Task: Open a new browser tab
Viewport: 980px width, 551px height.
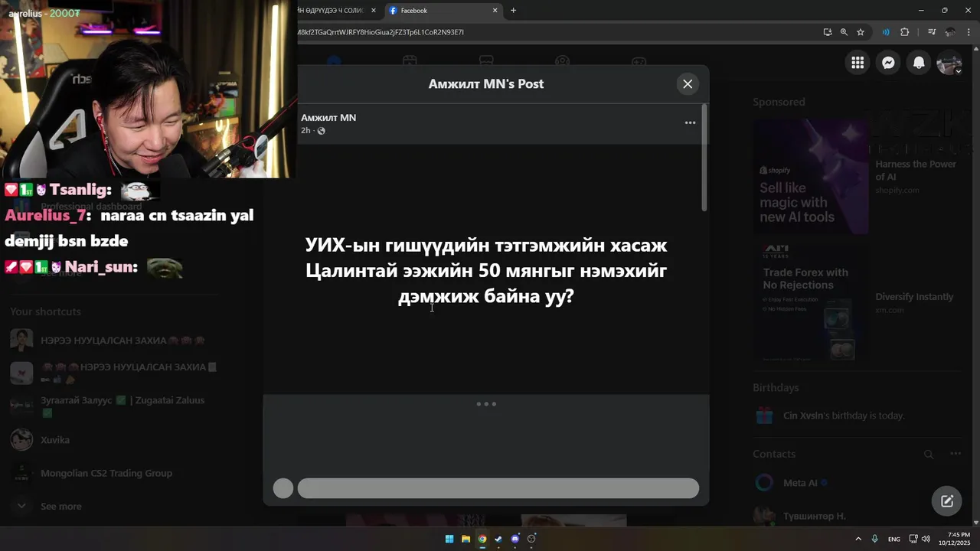Action: coord(513,11)
